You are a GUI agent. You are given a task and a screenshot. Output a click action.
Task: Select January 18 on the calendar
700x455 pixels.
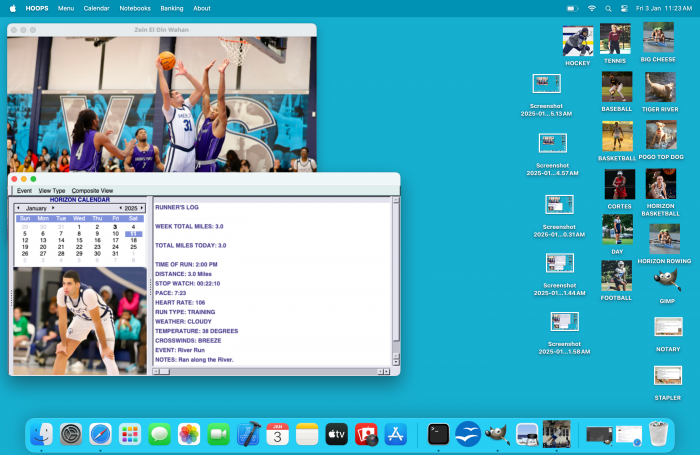(x=133, y=240)
